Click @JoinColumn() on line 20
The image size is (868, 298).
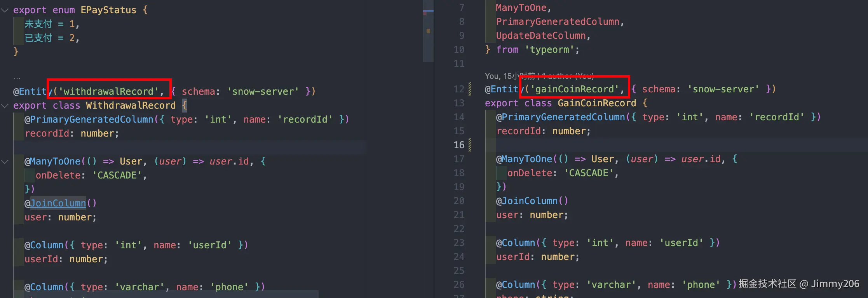point(532,201)
